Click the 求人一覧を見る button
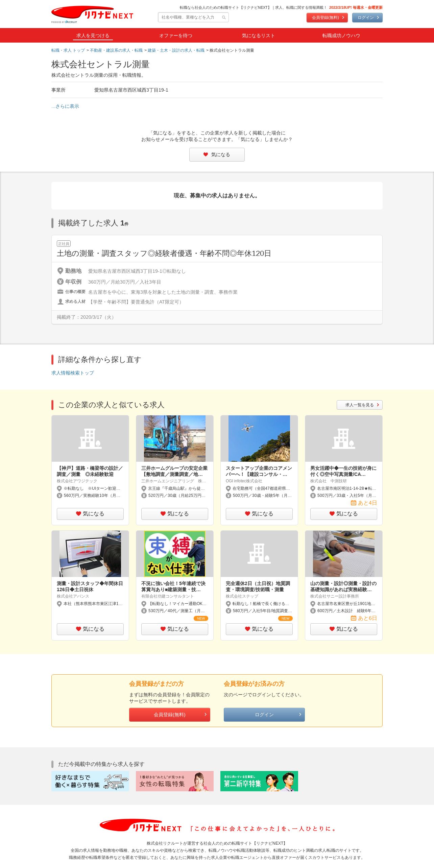434x868 pixels. pos(359,405)
